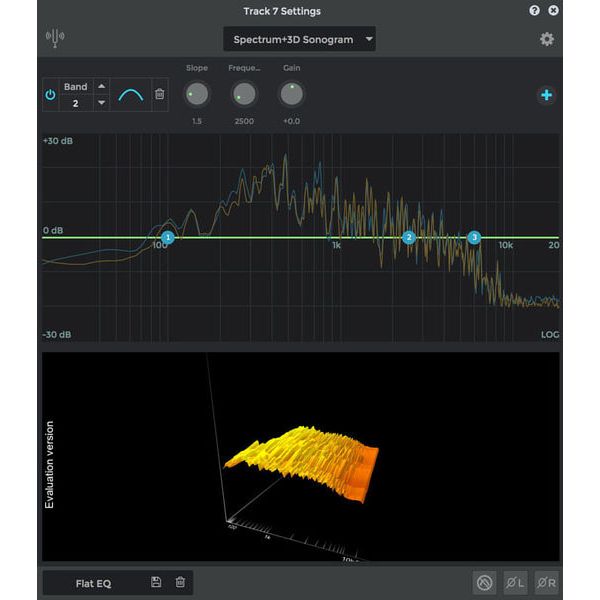Screen dimensions: 600x600
Task: Click the band number 2 field
Action: [76, 103]
